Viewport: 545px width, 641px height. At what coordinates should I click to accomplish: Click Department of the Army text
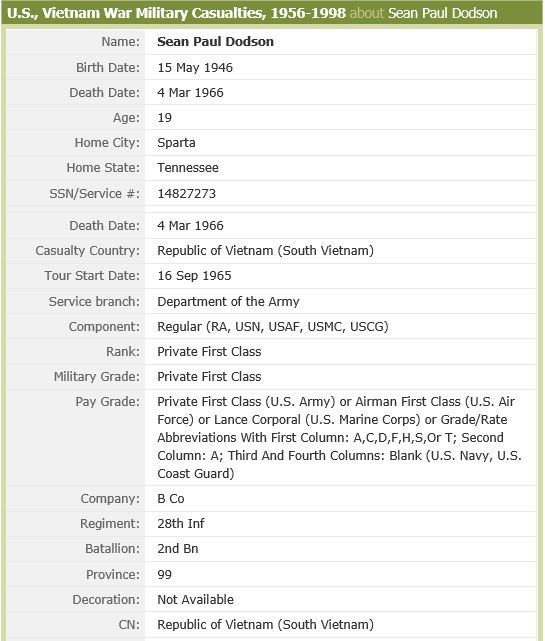coord(228,302)
